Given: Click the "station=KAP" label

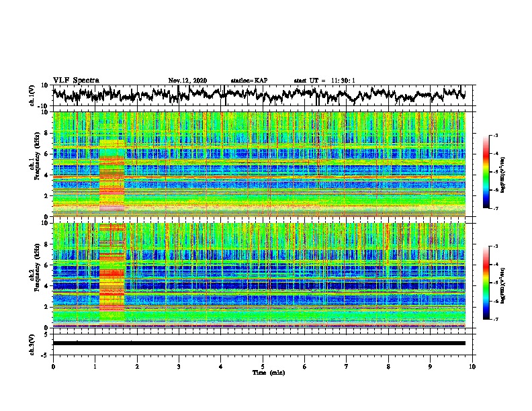Looking at the screenshot, I should click(249, 81).
